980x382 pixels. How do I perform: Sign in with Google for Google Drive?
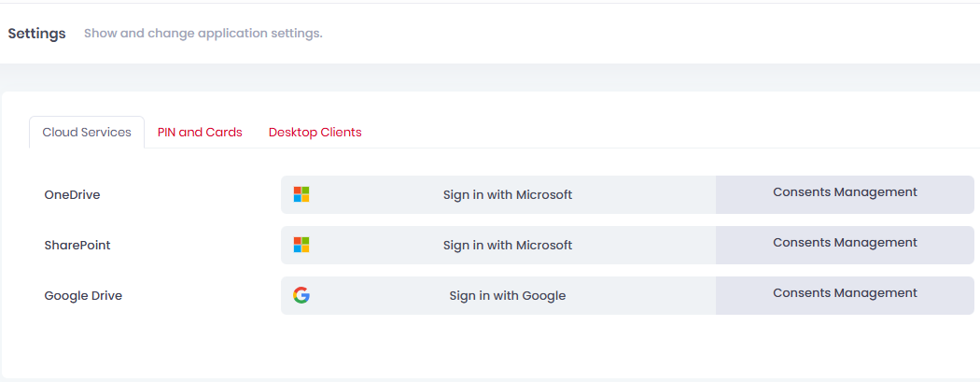[498, 296]
